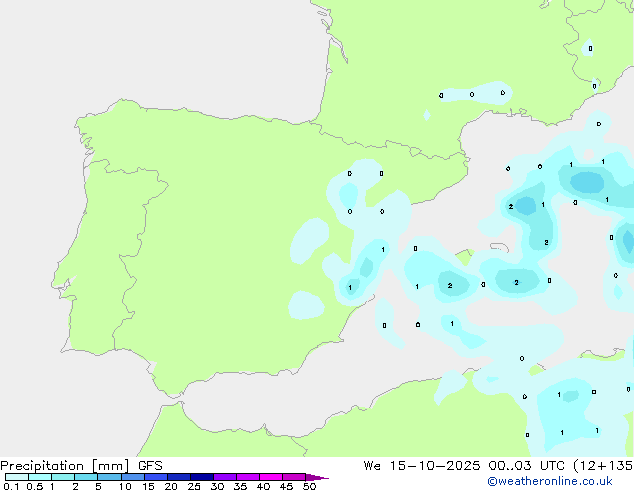This screenshot has height=490, width=634.
Task: Click the '(12+135' forecast run text
Action: 602,466
